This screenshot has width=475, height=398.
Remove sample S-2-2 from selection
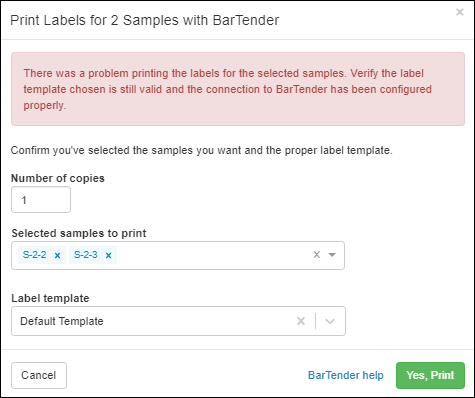coord(57,255)
